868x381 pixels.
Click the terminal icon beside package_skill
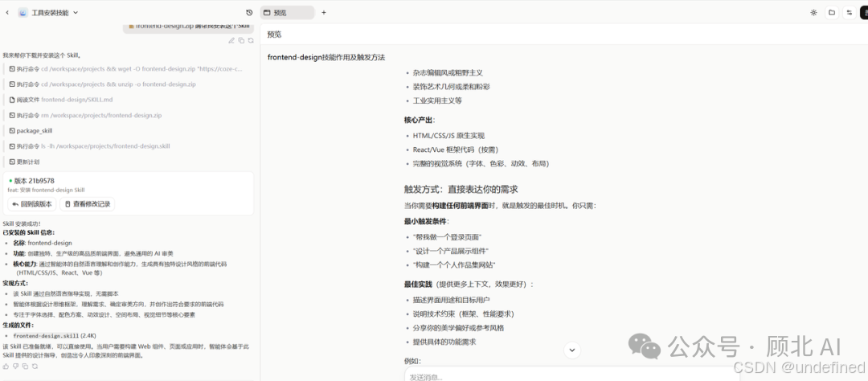click(12, 131)
